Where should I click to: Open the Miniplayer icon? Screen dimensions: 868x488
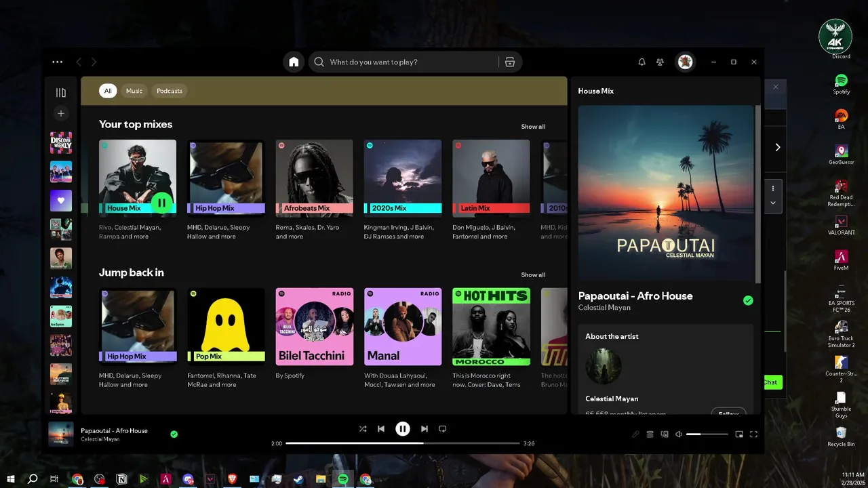739,434
